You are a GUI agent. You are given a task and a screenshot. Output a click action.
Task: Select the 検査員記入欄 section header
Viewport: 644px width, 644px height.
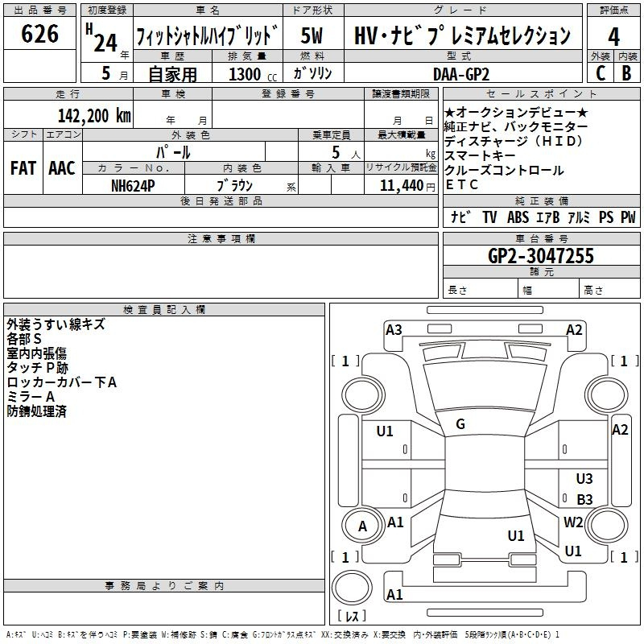pos(164,310)
